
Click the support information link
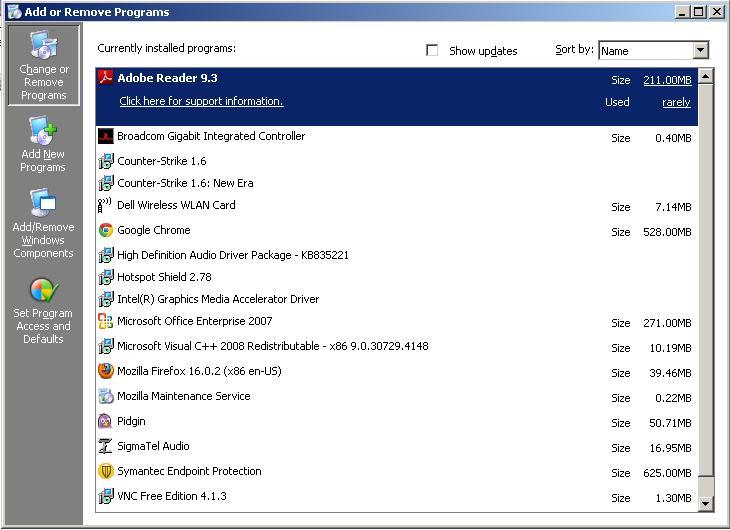201,102
